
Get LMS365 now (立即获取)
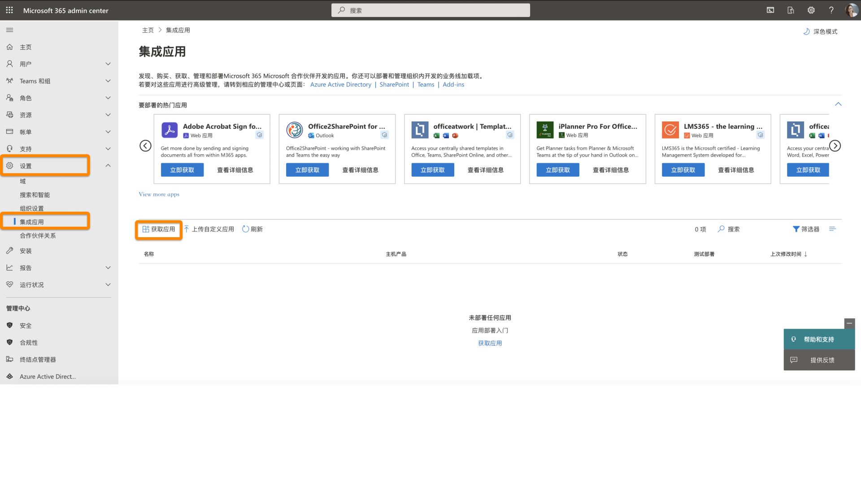click(x=683, y=170)
